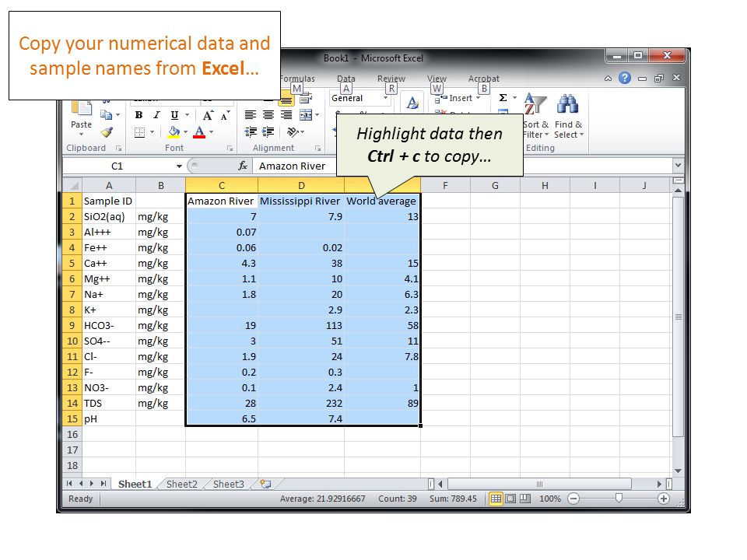Zoom in with plus button
The width and height of the screenshot is (747, 560).
click(x=663, y=499)
